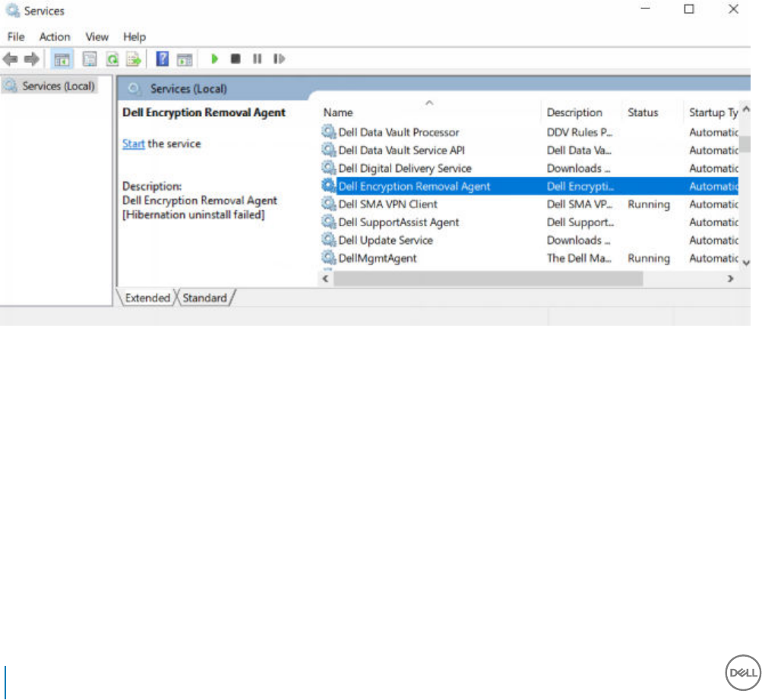This screenshot has height=700, width=762.
Task: Click Running status of DellMgmtAgent
Action: tap(648, 258)
